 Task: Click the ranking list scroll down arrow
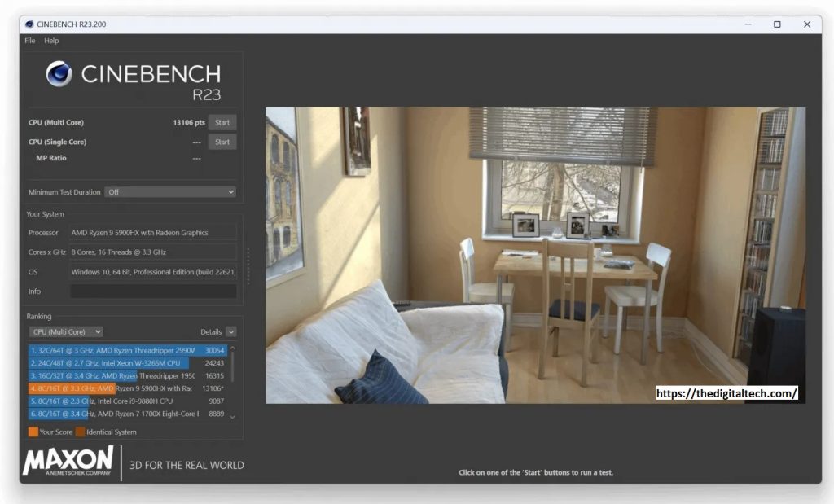point(232,417)
